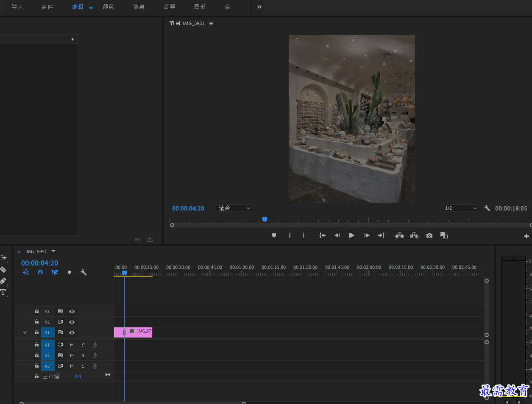Select the Razor tool
The height and width of the screenshot is (404, 532).
click(x=3, y=269)
